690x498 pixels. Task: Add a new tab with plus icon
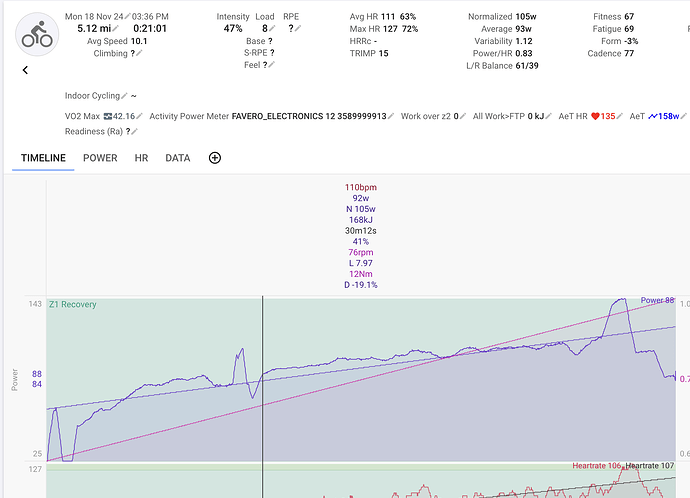[x=215, y=158]
